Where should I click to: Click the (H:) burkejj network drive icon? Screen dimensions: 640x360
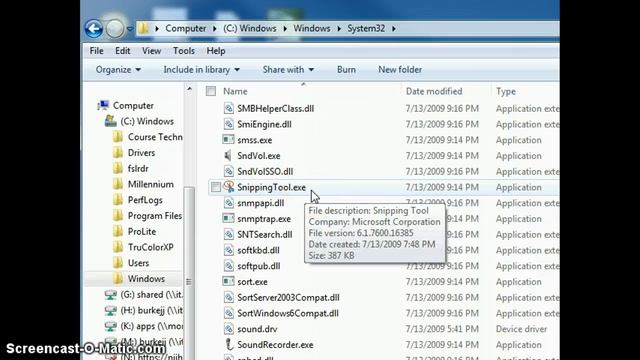coord(110,311)
